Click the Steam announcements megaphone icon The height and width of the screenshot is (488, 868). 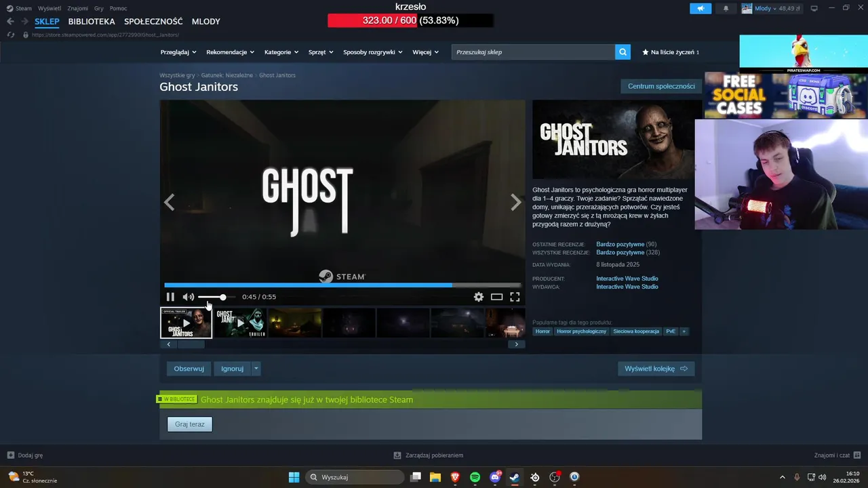click(x=701, y=8)
